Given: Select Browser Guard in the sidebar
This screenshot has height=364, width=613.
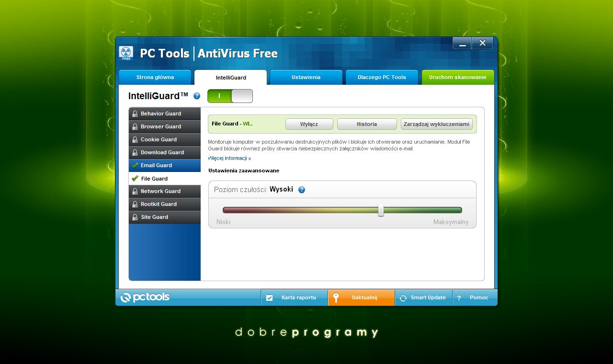Looking at the screenshot, I should [165, 127].
